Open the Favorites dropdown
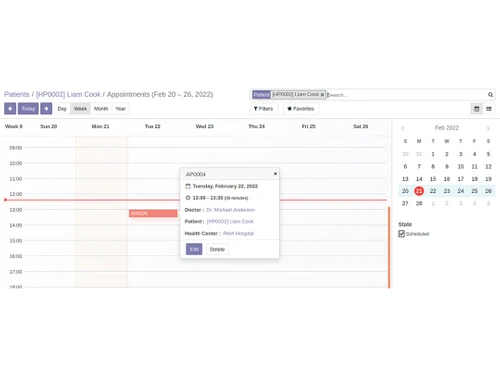500x375 pixels. click(301, 109)
